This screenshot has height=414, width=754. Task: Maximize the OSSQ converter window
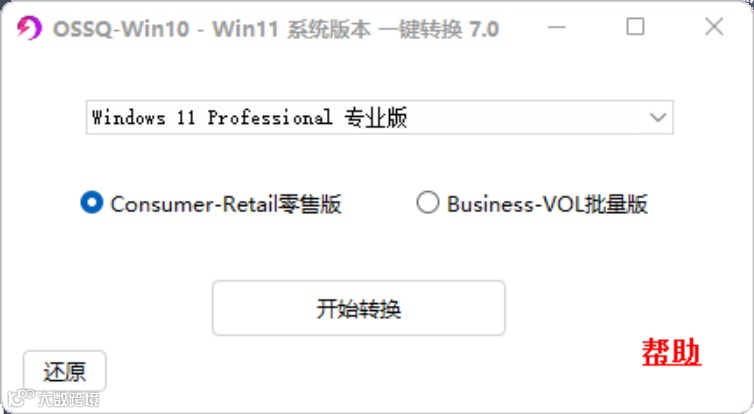click(x=635, y=26)
